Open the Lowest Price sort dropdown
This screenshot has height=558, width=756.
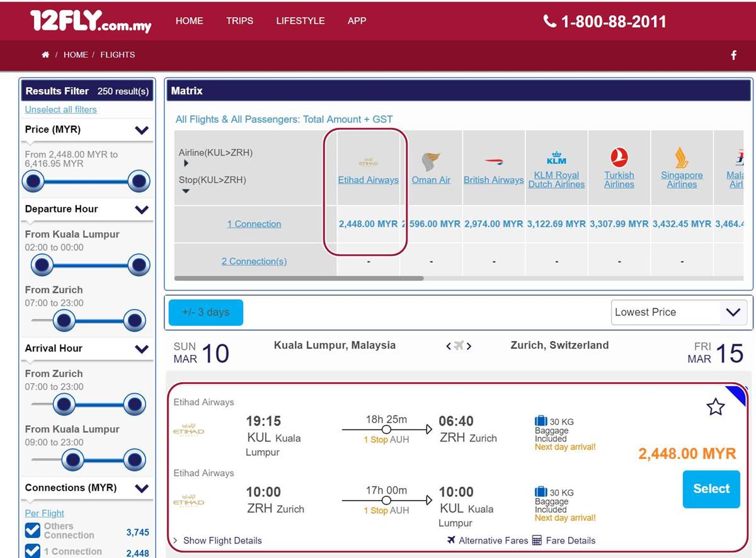point(679,312)
